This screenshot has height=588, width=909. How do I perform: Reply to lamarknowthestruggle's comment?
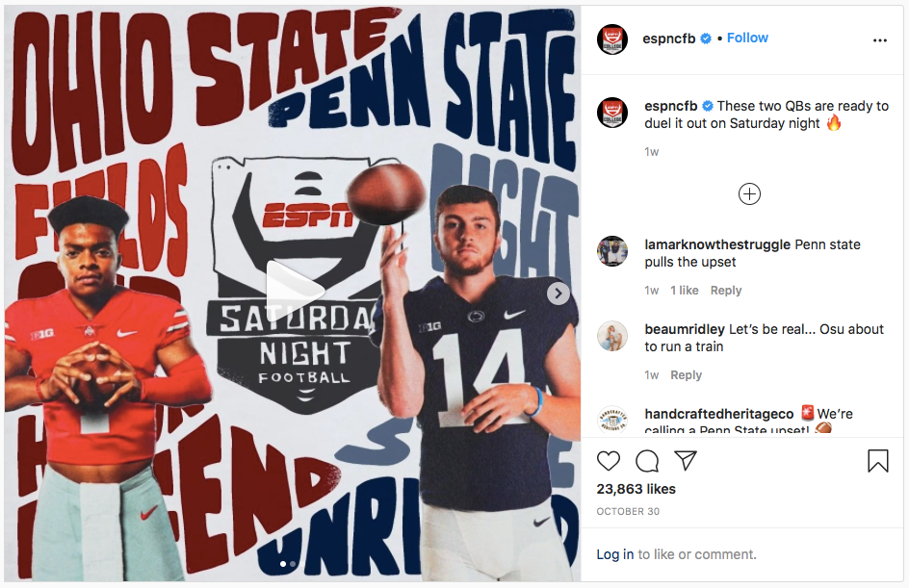pyautogui.click(x=725, y=291)
